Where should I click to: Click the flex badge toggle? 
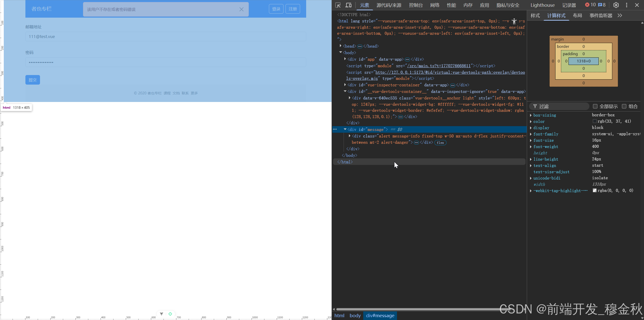pyautogui.click(x=440, y=143)
